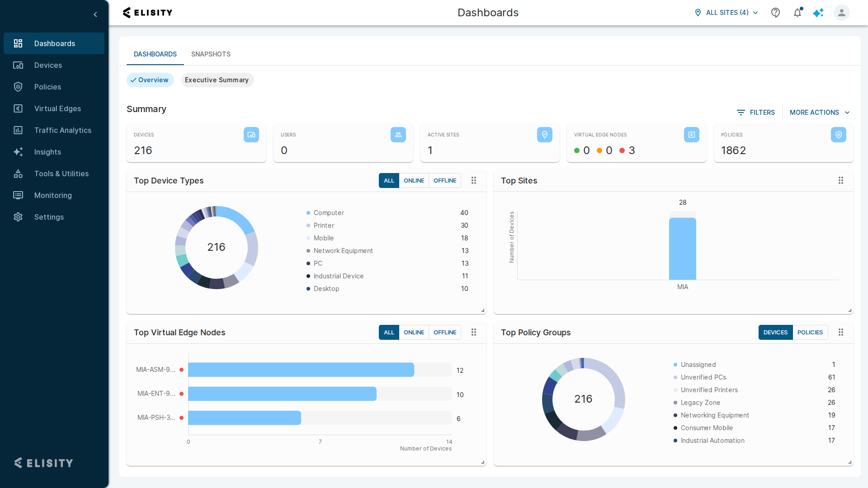
Task: Expand the More Actions menu
Action: [820, 113]
